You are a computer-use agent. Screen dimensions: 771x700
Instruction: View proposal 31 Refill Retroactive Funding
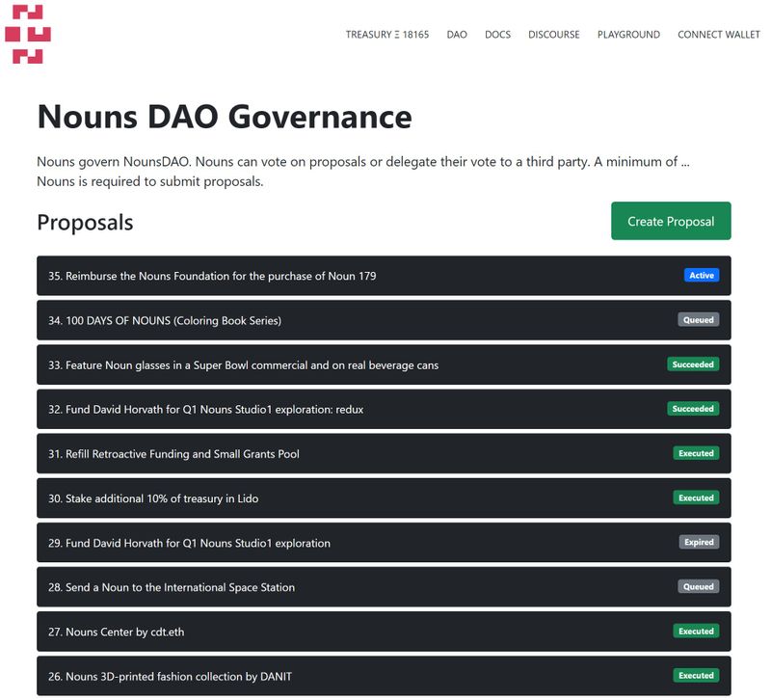click(x=182, y=453)
